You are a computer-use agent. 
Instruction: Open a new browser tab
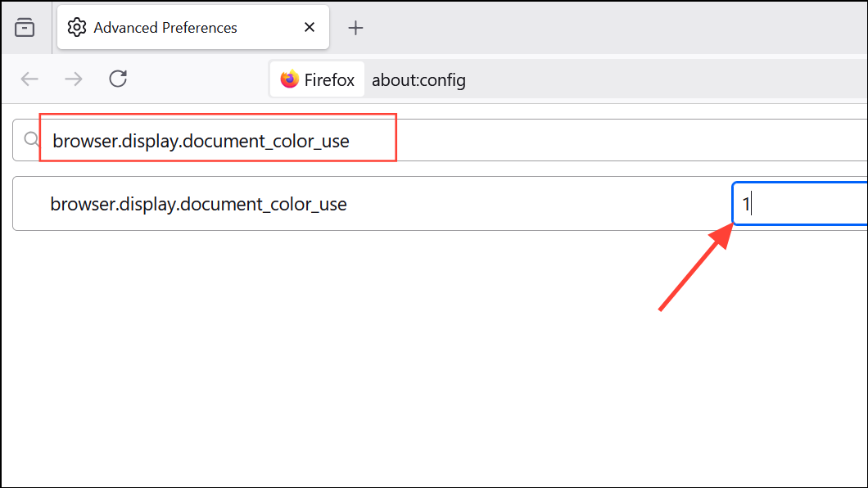(x=355, y=27)
